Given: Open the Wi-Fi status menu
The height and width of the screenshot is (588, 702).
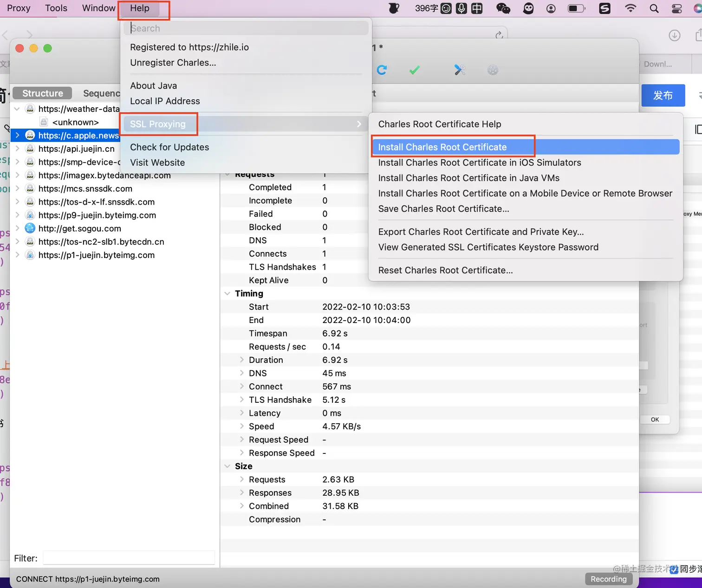Looking at the screenshot, I should [630, 8].
